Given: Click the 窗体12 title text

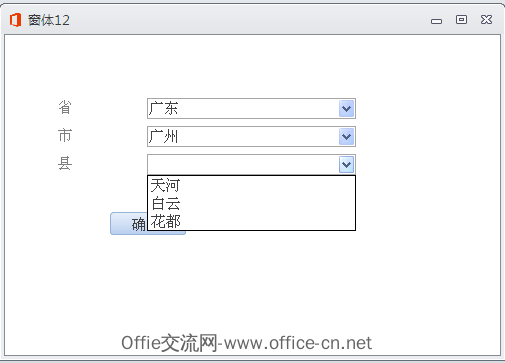Looking at the screenshot, I should (x=49, y=20).
